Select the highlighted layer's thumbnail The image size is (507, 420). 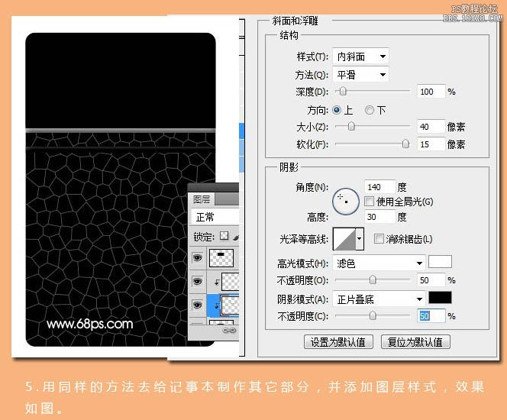(231, 305)
